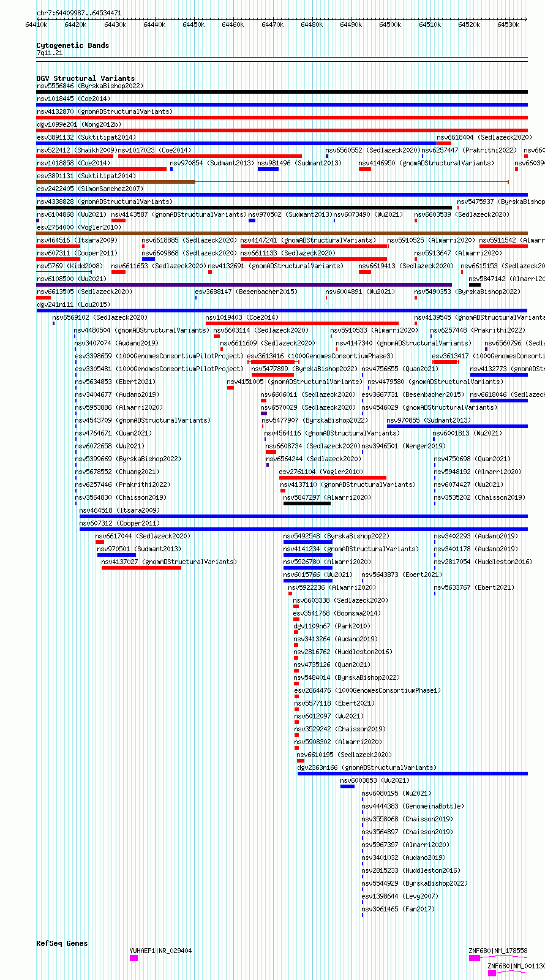Click nsv6618404 (Sedlazeck2020) label

coord(484,137)
